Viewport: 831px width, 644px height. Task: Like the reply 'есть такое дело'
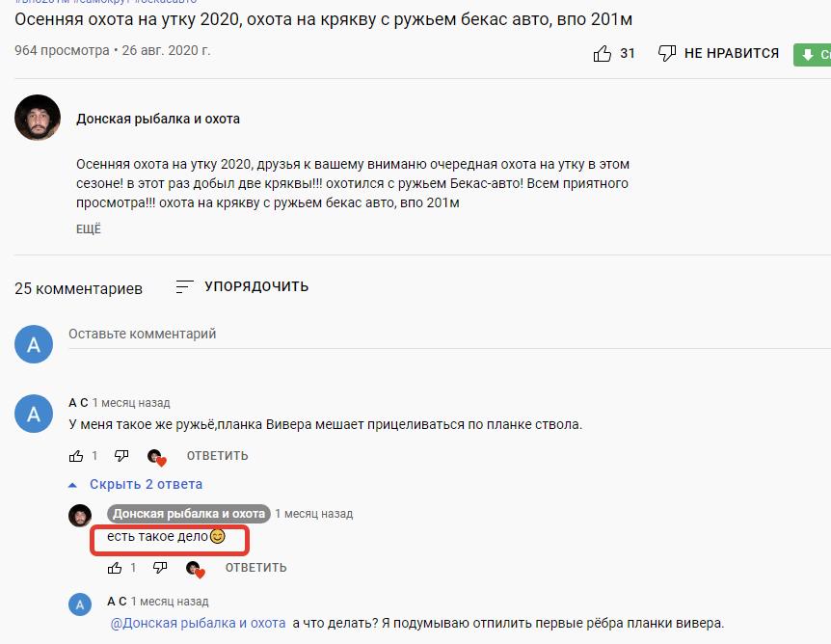(x=115, y=568)
